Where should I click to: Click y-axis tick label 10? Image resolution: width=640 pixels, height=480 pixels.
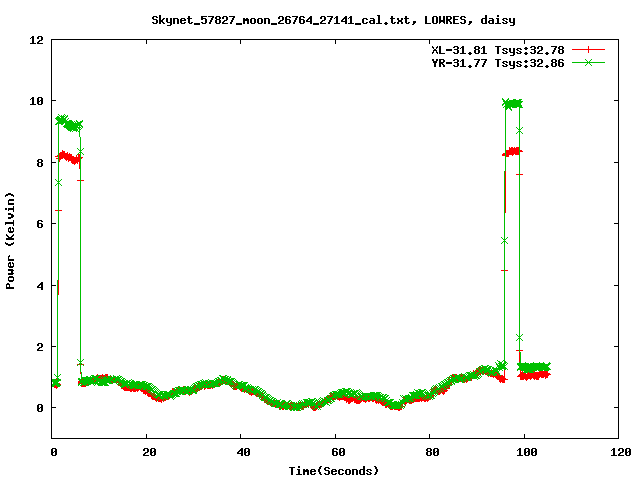pyautogui.click(x=36, y=101)
